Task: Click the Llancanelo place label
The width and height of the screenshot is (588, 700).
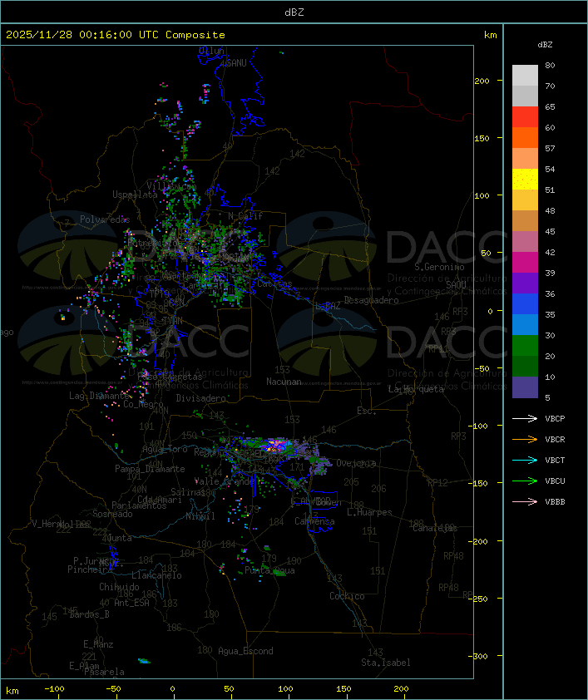Action: tap(156, 575)
